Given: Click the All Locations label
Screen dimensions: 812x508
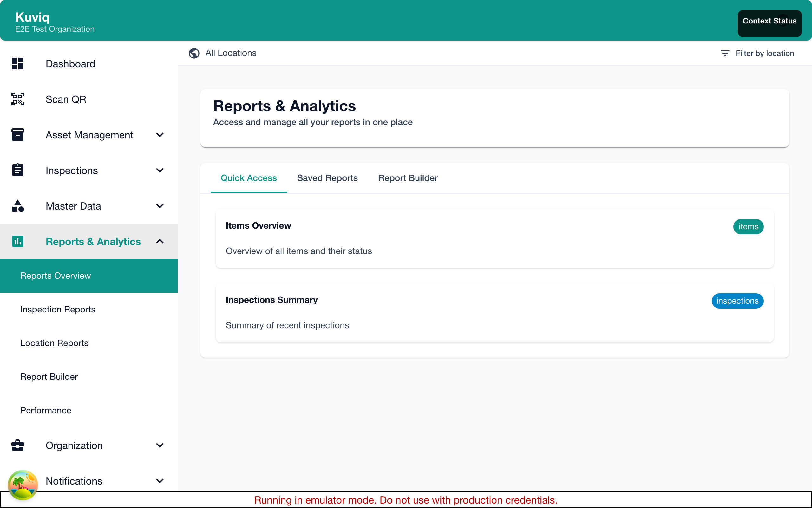Looking at the screenshot, I should [231, 53].
